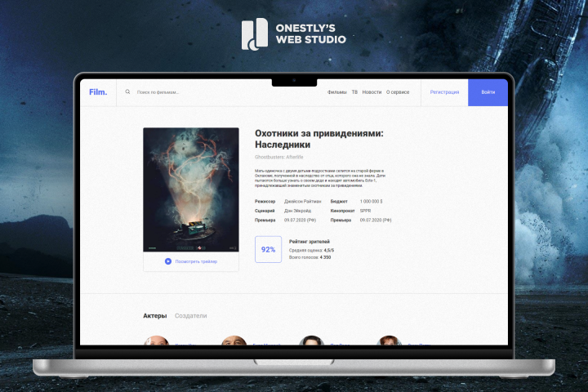Open the ТВ menu item
Screen dimensions: 588x392
click(x=354, y=92)
